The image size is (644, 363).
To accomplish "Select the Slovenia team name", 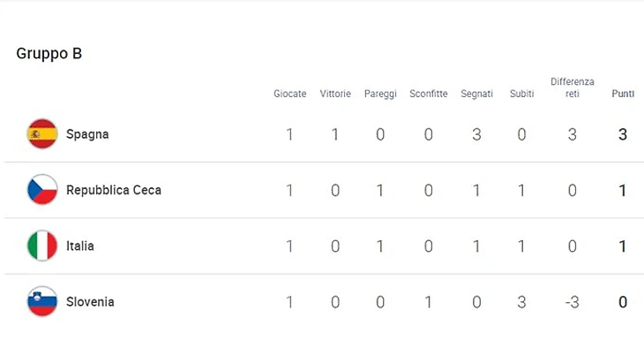I will [x=90, y=302].
